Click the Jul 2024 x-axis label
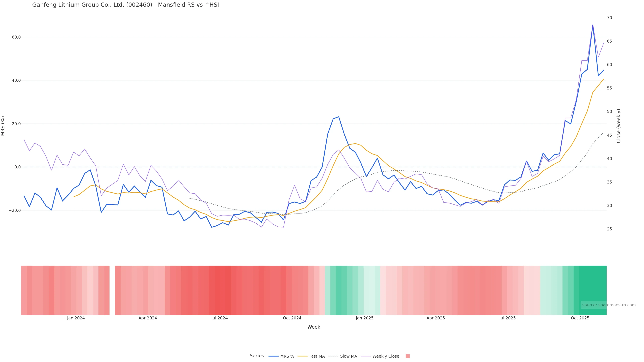This screenshot has width=644, height=362. click(x=219, y=318)
